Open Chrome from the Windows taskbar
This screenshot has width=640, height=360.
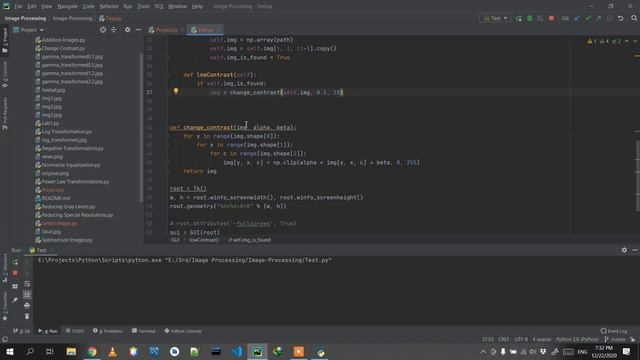pyautogui.click(x=92, y=351)
